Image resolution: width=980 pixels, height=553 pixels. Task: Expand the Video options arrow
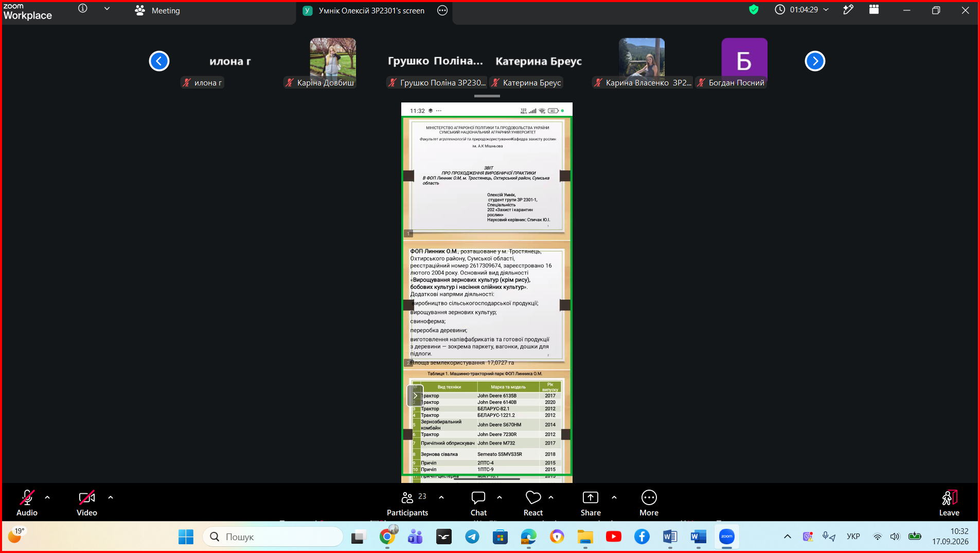point(111,497)
